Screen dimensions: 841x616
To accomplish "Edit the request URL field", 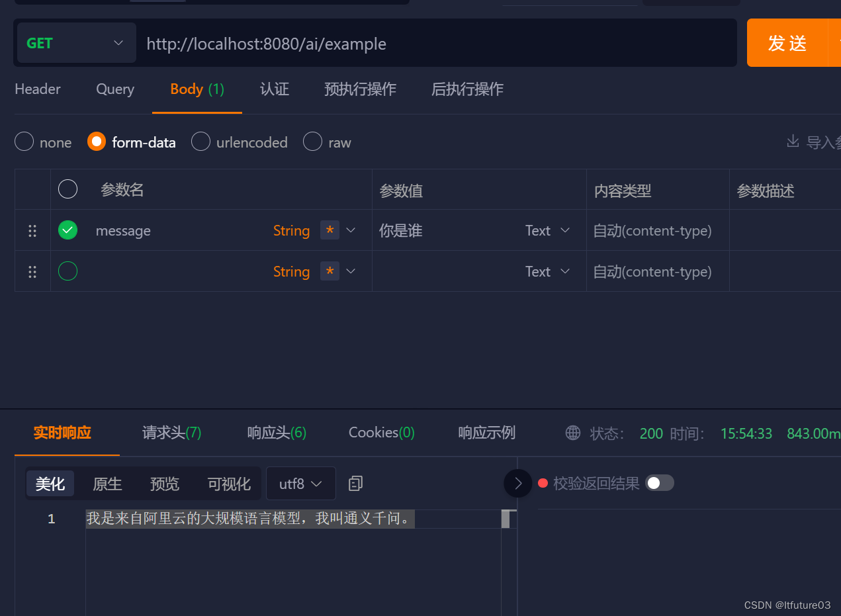I will (x=437, y=44).
